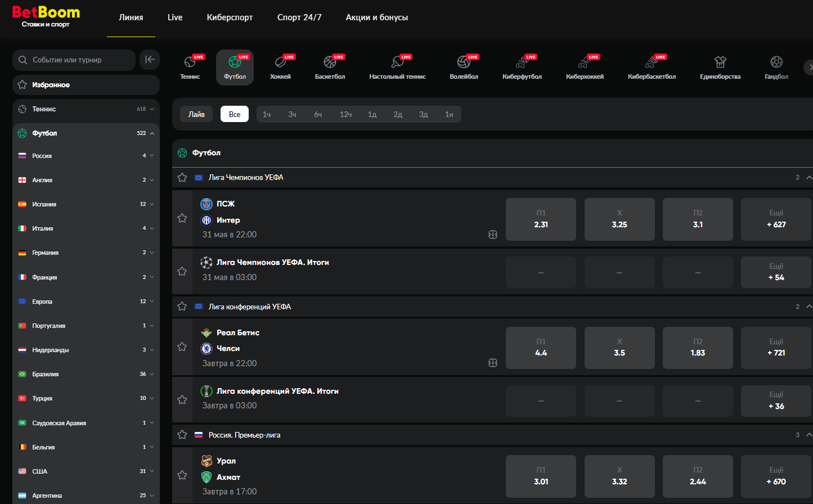Bet П1 4.4 on Реал Бетис
The height and width of the screenshot is (504, 813).
coord(541,348)
